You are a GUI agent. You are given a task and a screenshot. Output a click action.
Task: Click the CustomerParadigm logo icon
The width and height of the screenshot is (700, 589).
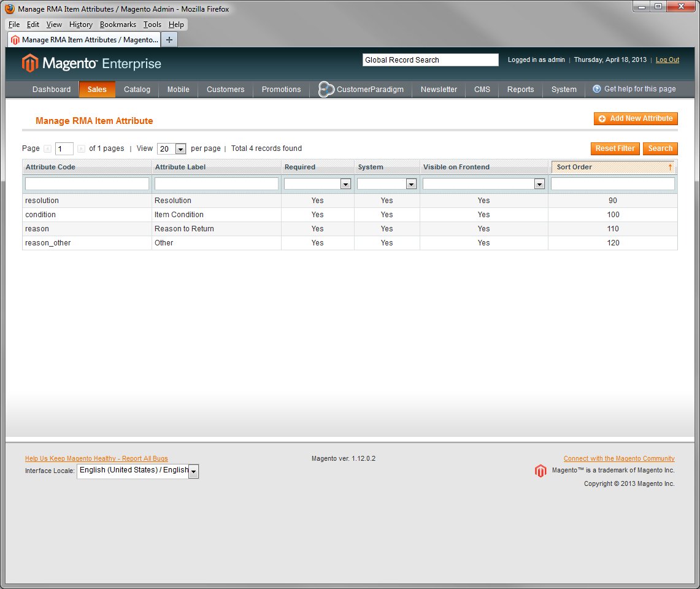326,90
